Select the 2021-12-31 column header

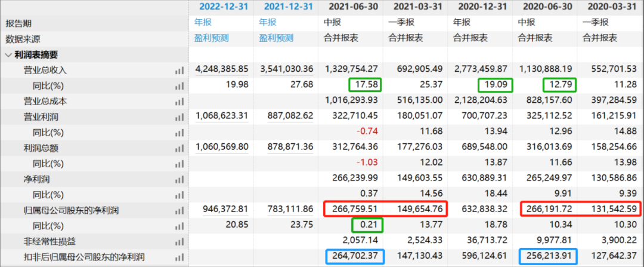tap(286, 7)
